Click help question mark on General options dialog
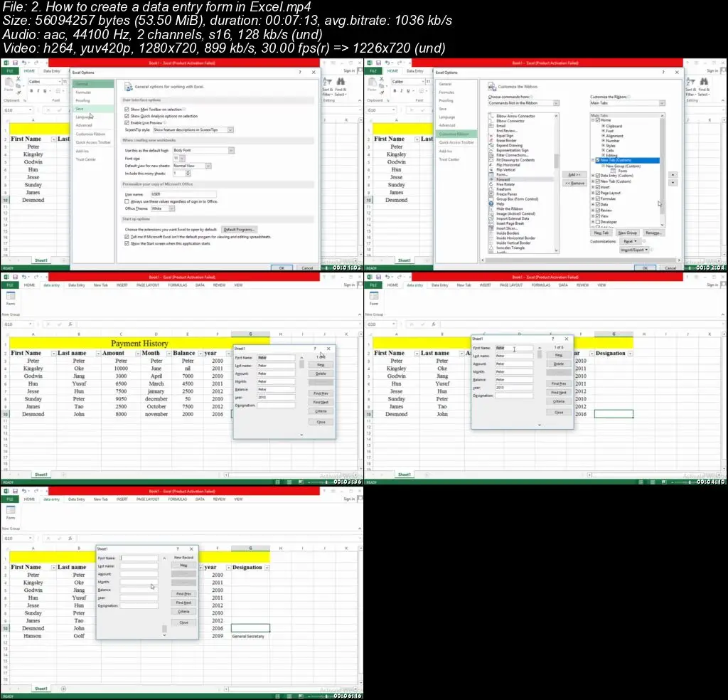 (x=300, y=73)
